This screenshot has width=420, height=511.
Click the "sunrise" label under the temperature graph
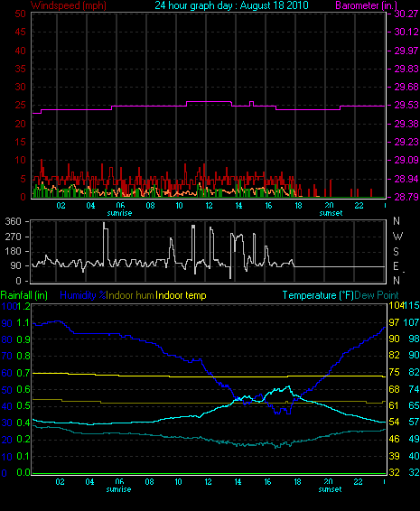[118, 489]
